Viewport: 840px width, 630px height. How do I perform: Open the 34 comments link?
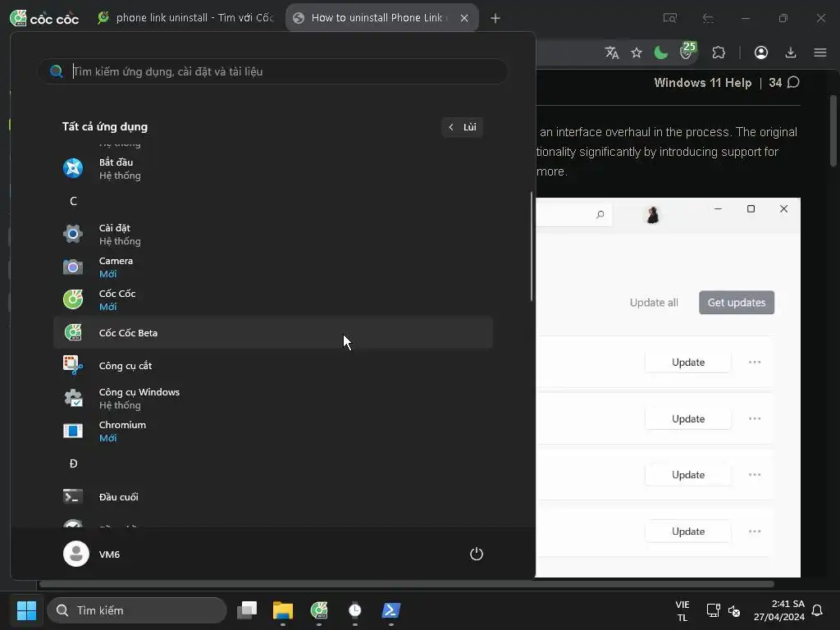click(x=784, y=83)
